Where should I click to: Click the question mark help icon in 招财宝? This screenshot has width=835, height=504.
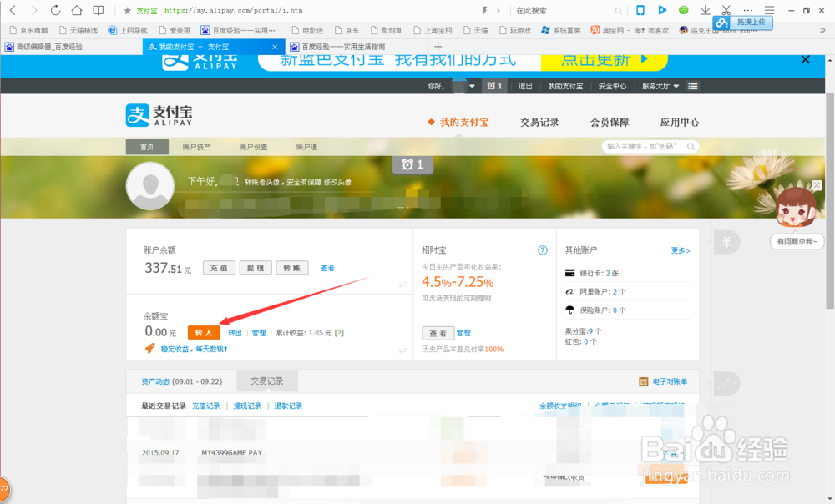(x=542, y=250)
